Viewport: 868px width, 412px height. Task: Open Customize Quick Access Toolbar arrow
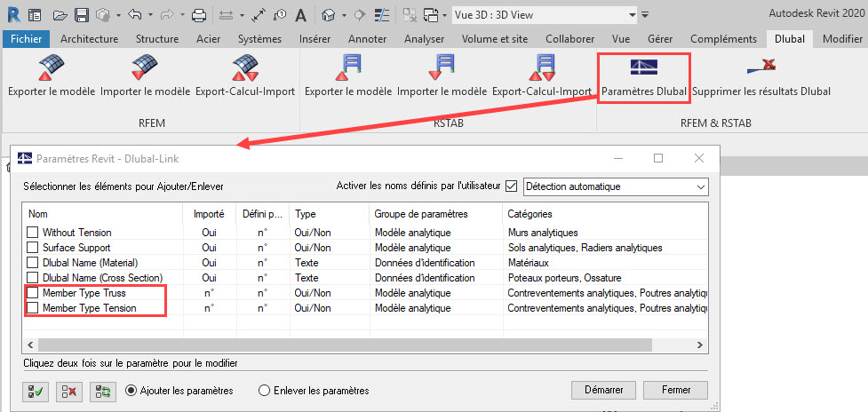tap(645, 15)
